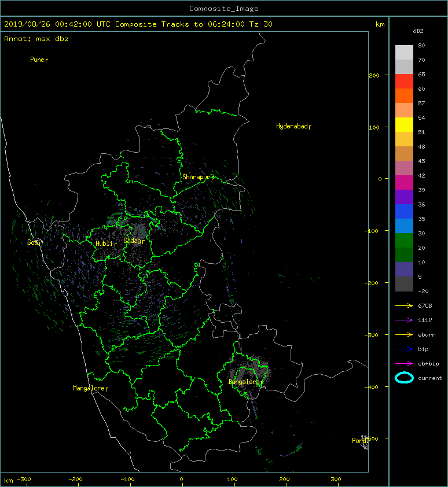Click 'Tracks to 06:24:00' header text
Image resolution: width=448 pixels, height=487 pixels.
[x=203, y=24]
